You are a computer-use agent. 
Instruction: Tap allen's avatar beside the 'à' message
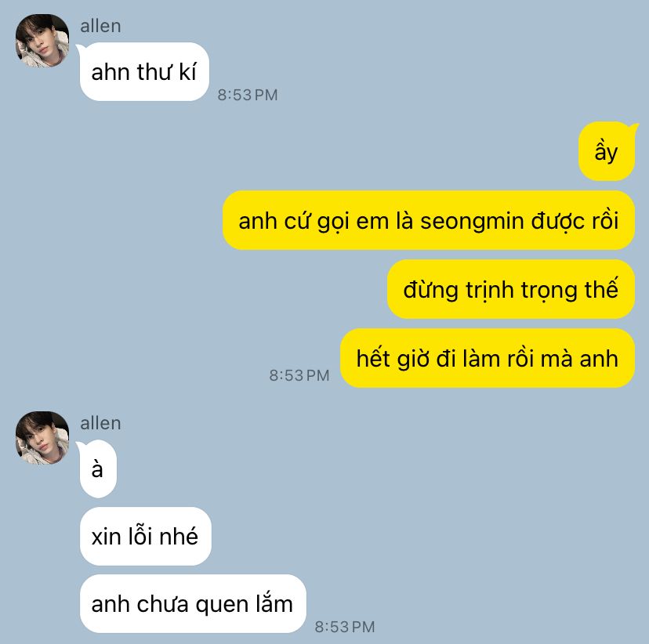[42, 438]
